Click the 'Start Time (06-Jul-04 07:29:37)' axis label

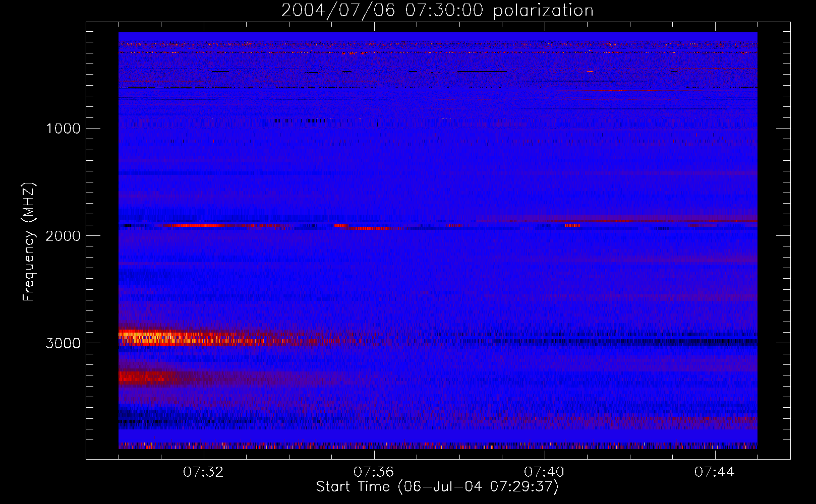click(437, 487)
